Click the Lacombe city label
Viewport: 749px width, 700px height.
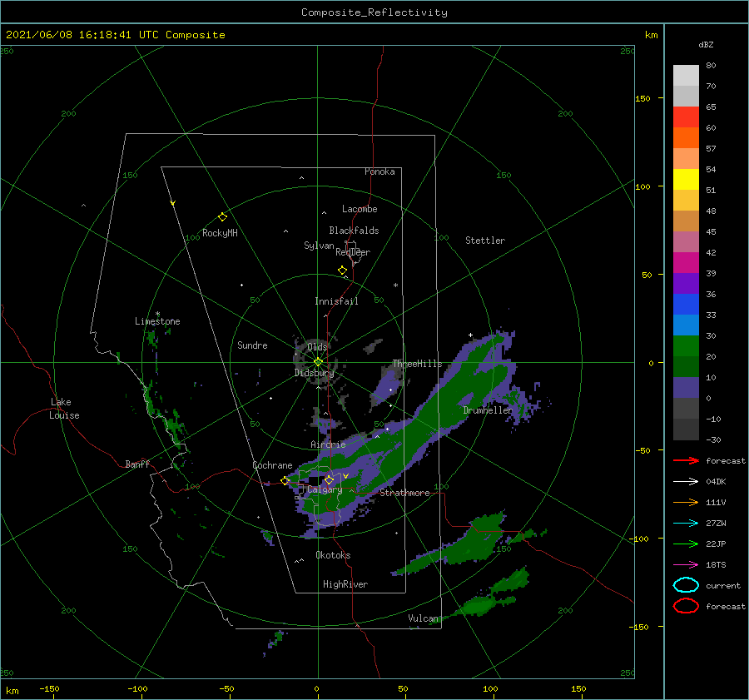360,209
